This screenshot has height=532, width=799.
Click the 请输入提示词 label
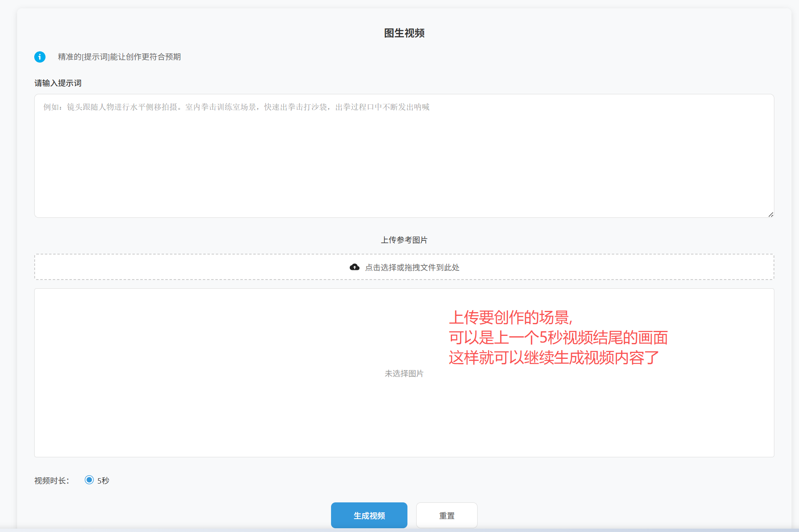point(58,83)
